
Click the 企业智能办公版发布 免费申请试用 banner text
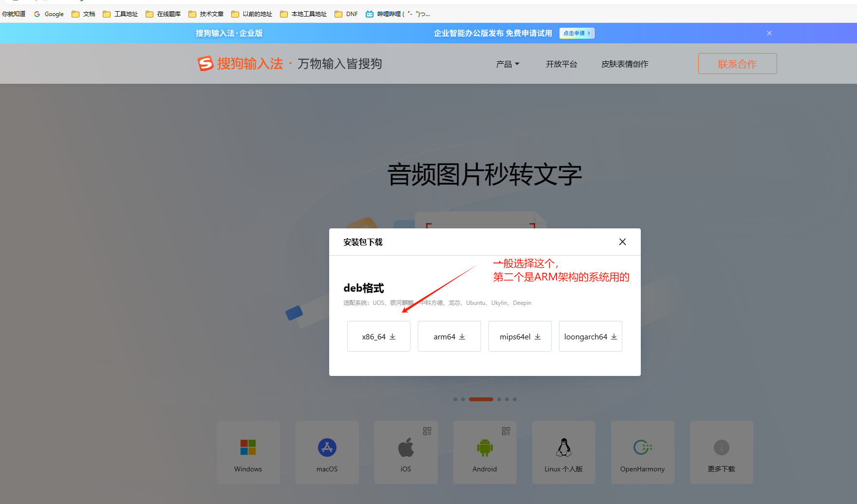click(x=493, y=33)
